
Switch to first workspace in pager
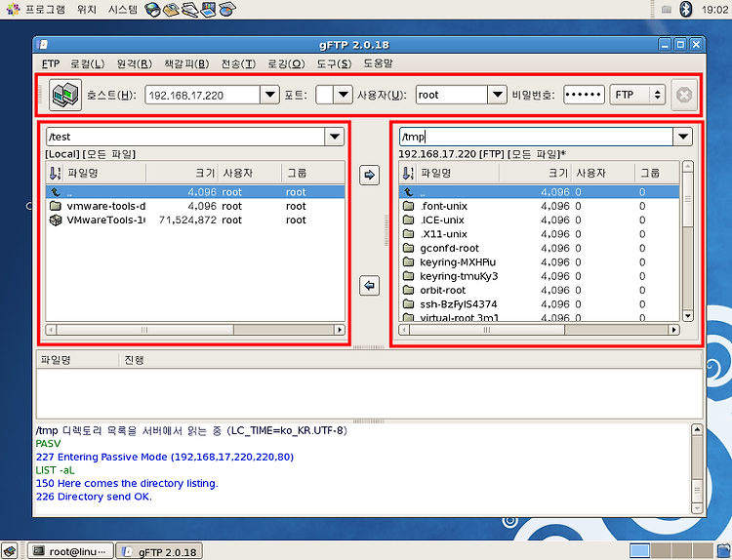639,550
